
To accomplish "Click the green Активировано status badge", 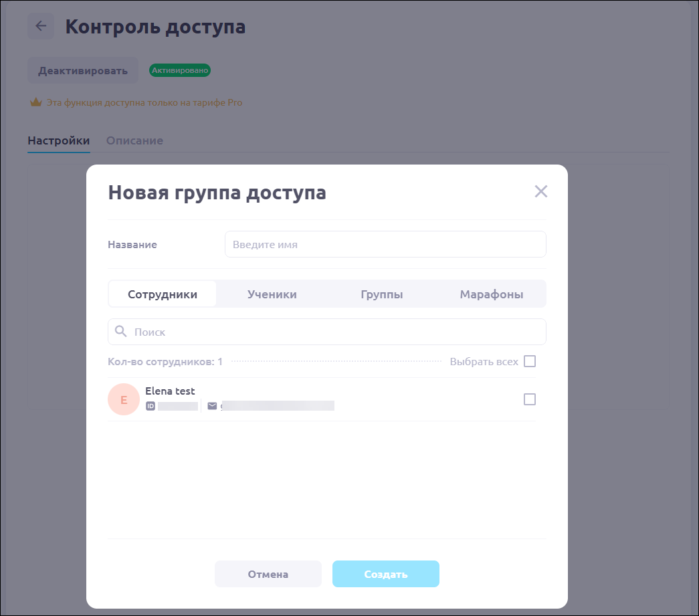I will 180,70.
